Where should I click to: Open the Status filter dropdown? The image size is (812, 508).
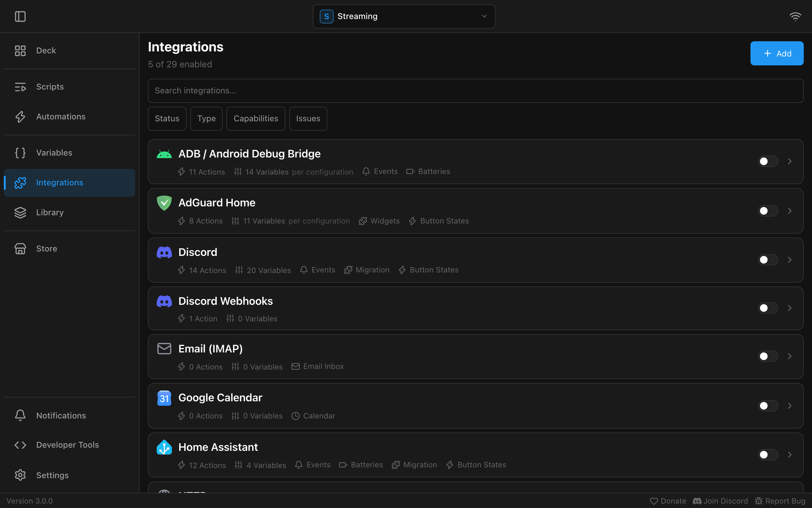coord(167,119)
